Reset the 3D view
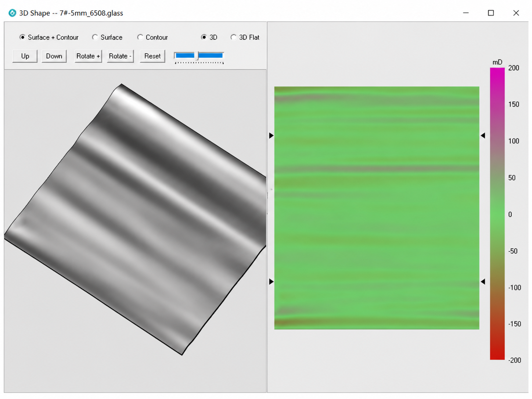Viewport: 532px width, 399px height. [152, 56]
